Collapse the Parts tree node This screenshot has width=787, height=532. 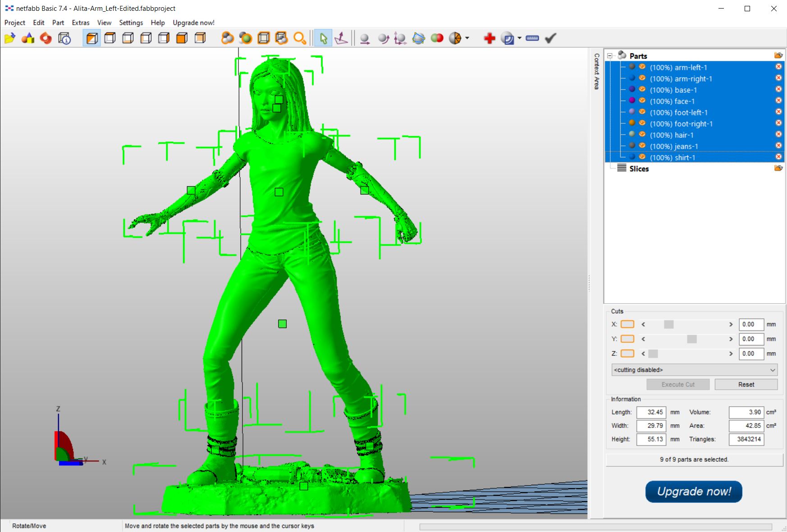pyautogui.click(x=610, y=56)
